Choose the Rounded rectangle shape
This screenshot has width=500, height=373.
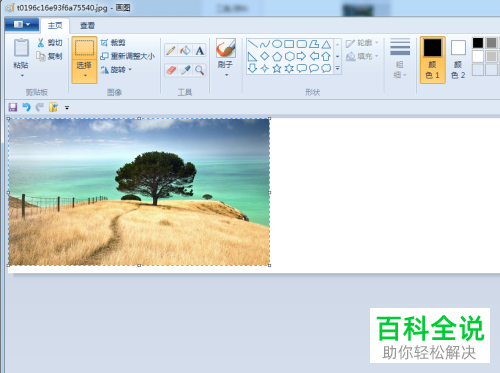[301, 44]
